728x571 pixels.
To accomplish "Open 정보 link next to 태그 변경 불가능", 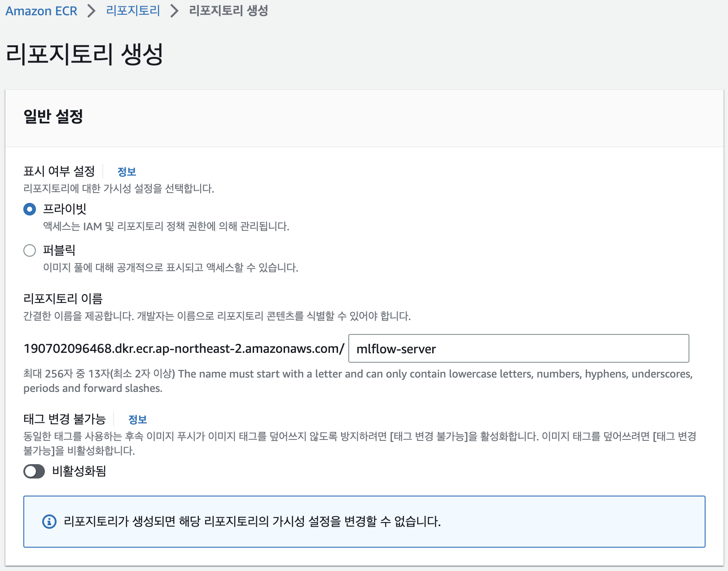I will click(x=138, y=419).
